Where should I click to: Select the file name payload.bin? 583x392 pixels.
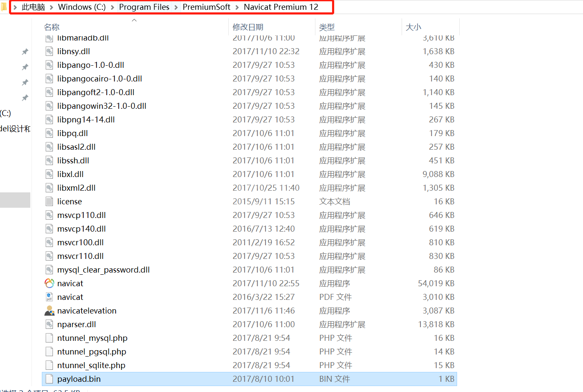coord(79,379)
